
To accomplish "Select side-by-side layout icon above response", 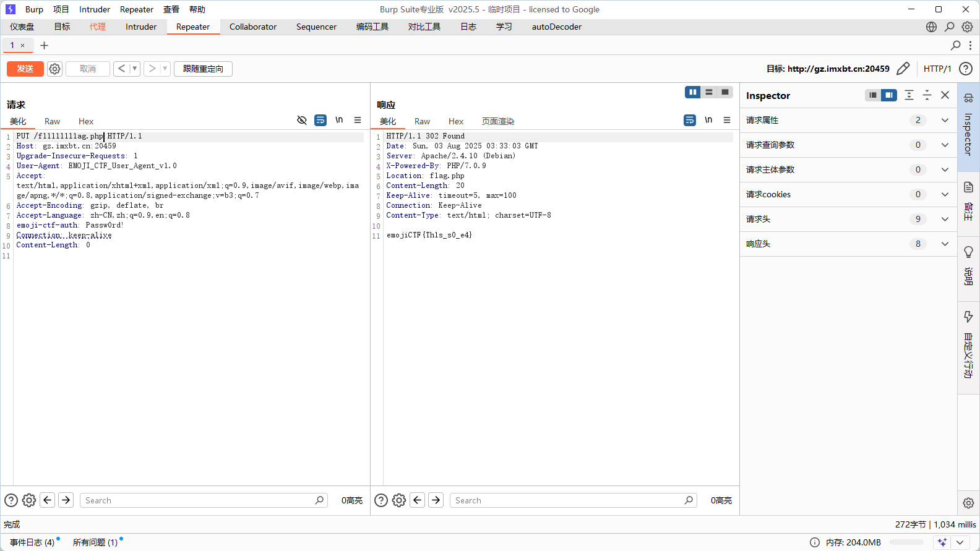I will pyautogui.click(x=692, y=92).
